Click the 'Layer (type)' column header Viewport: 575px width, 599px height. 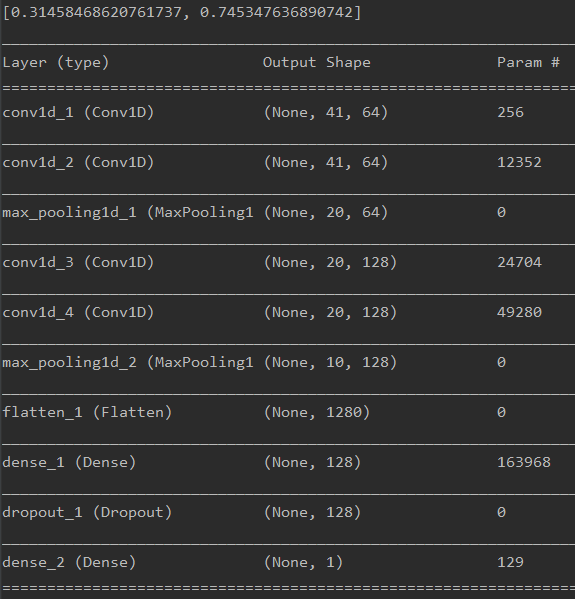[56, 63]
